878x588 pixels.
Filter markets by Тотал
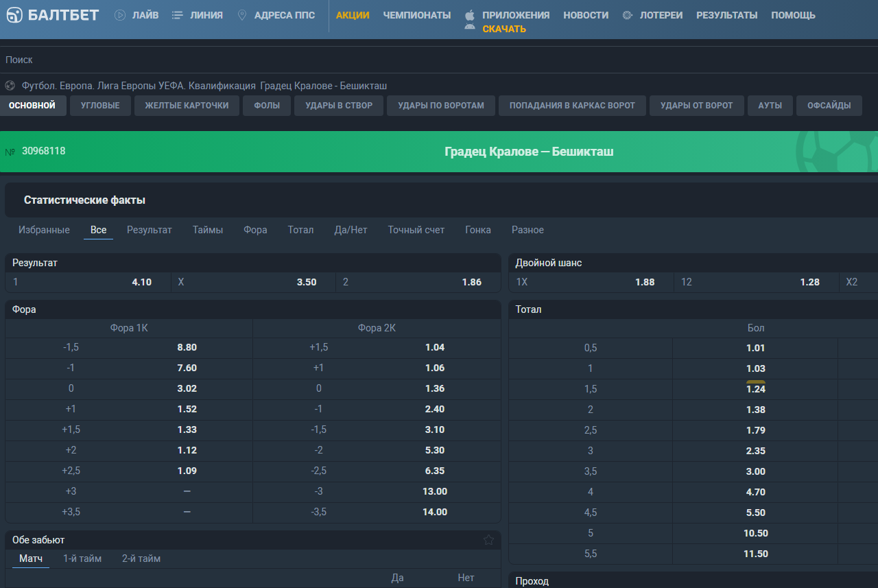(300, 230)
